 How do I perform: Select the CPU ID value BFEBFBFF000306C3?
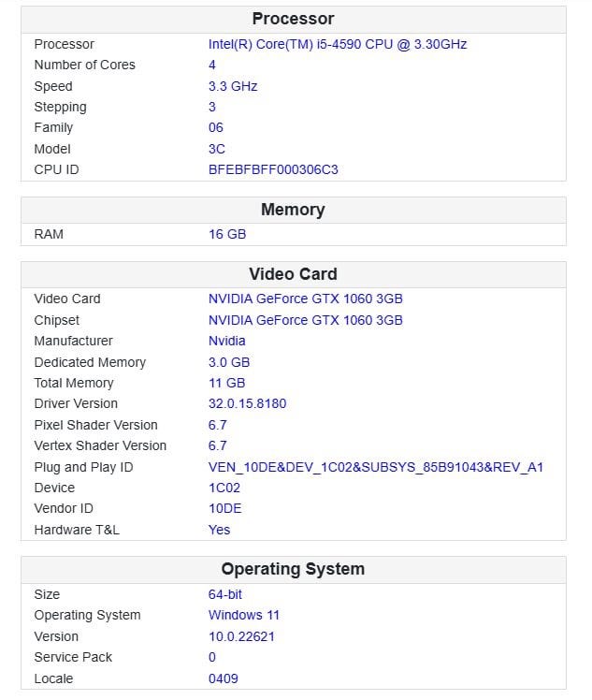pyautogui.click(x=273, y=170)
